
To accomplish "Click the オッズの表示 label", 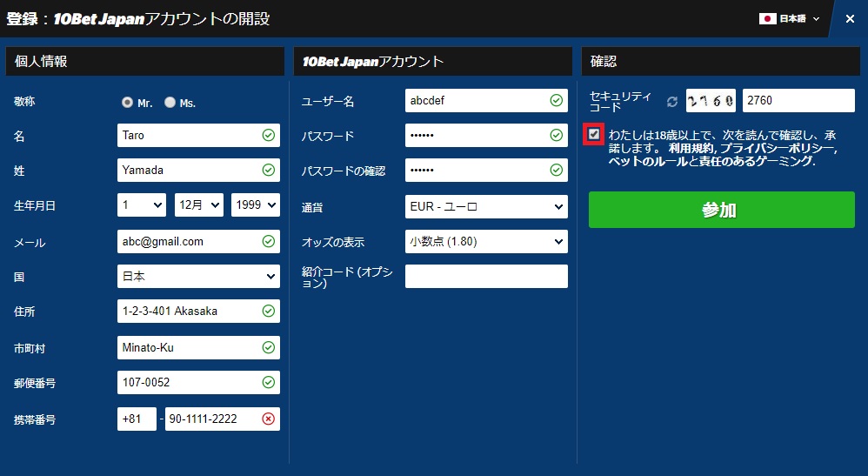I will 333,242.
